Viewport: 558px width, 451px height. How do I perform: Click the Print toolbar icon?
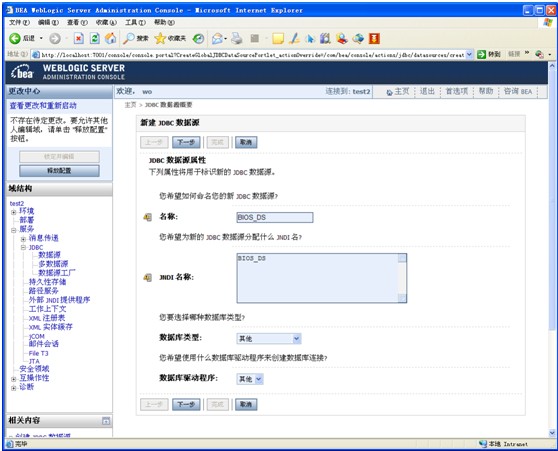pos(237,38)
